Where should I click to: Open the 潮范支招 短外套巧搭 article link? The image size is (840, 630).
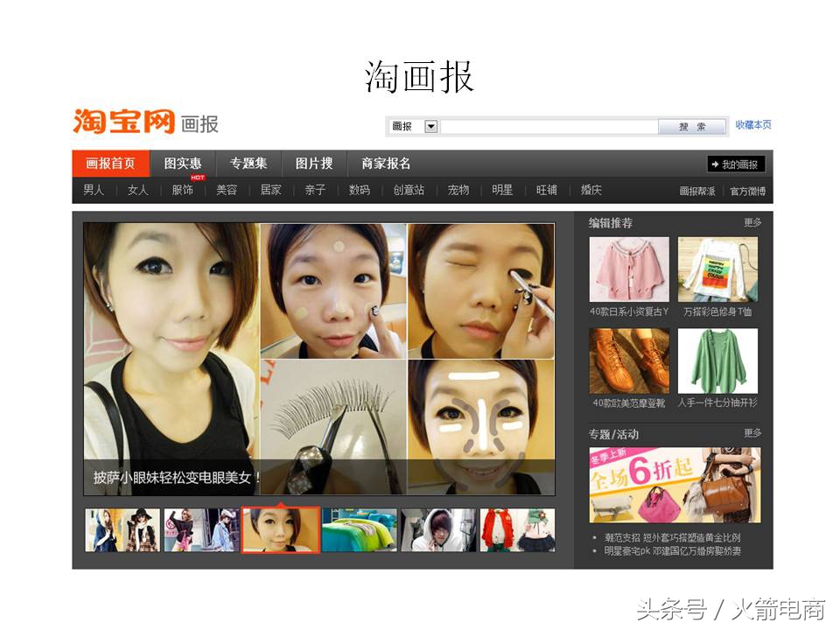pos(672,537)
